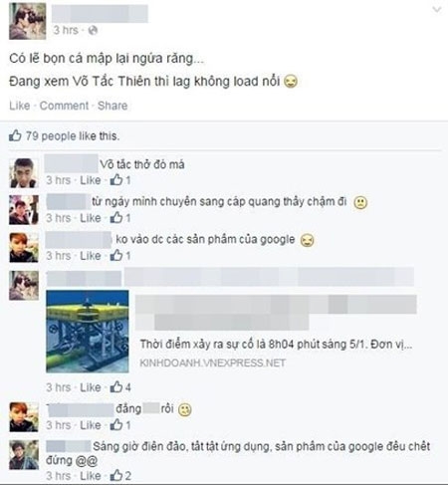The image size is (448, 485).
Task: Click the post author's profile picture
Action: [27, 21]
